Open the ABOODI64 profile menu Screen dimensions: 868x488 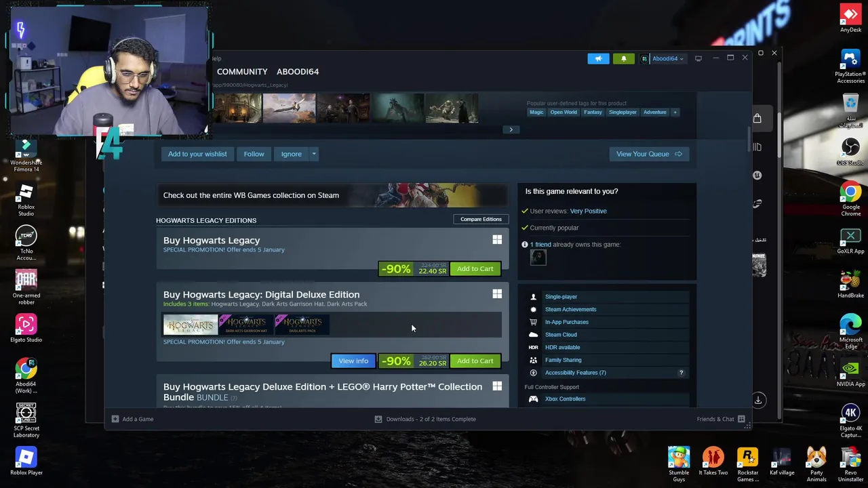point(298,71)
